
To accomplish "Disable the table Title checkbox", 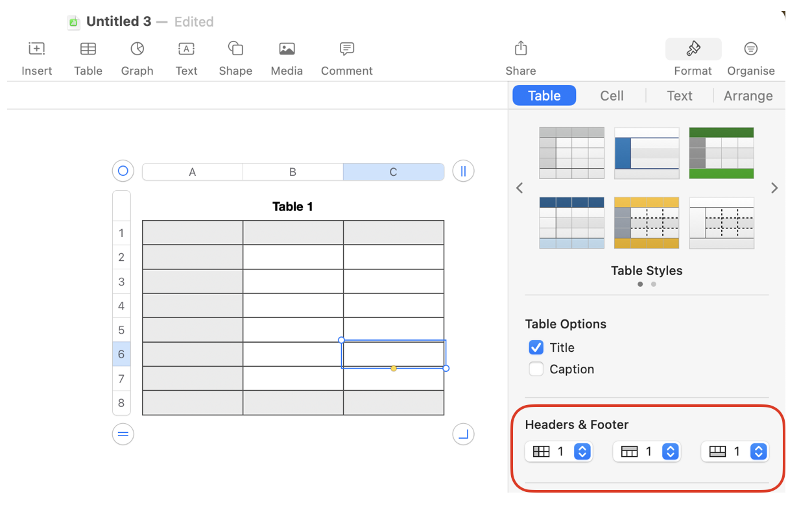I will pyautogui.click(x=536, y=347).
